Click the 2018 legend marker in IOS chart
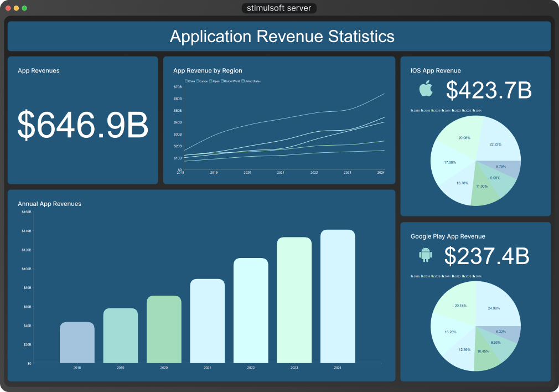This screenshot has width=559, height=392. tap(412, 111)
